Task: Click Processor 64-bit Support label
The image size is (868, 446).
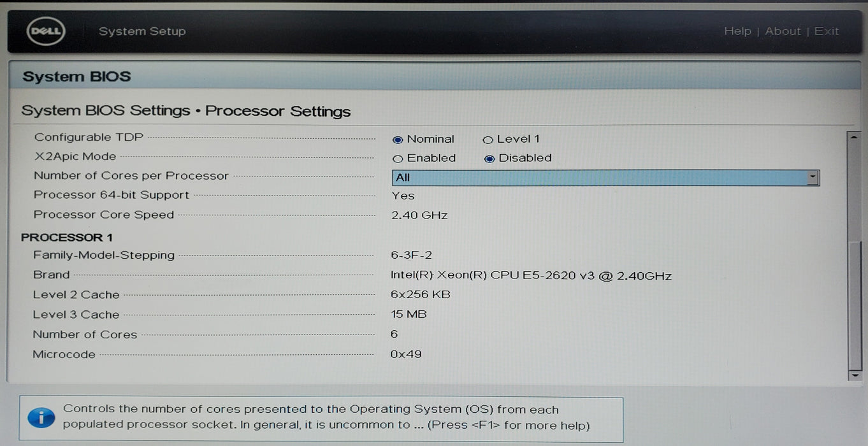Action: pyautogui.click(x=112, y=195)
